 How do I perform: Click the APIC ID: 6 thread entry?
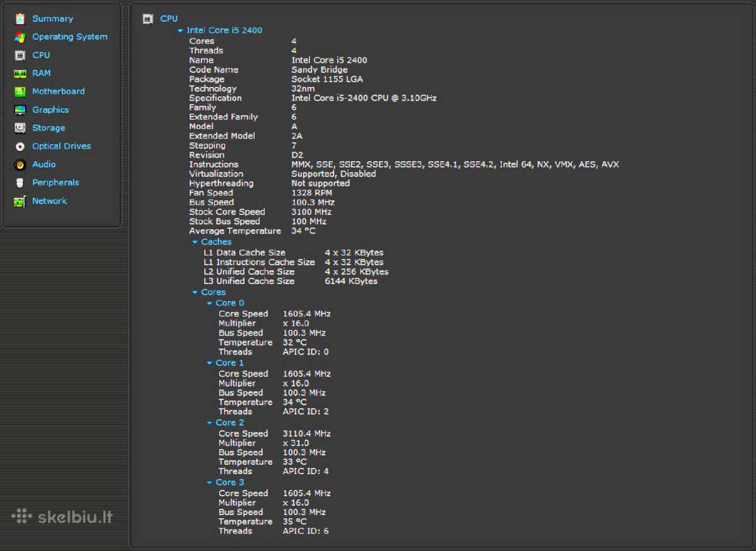(x=306, y=531)
